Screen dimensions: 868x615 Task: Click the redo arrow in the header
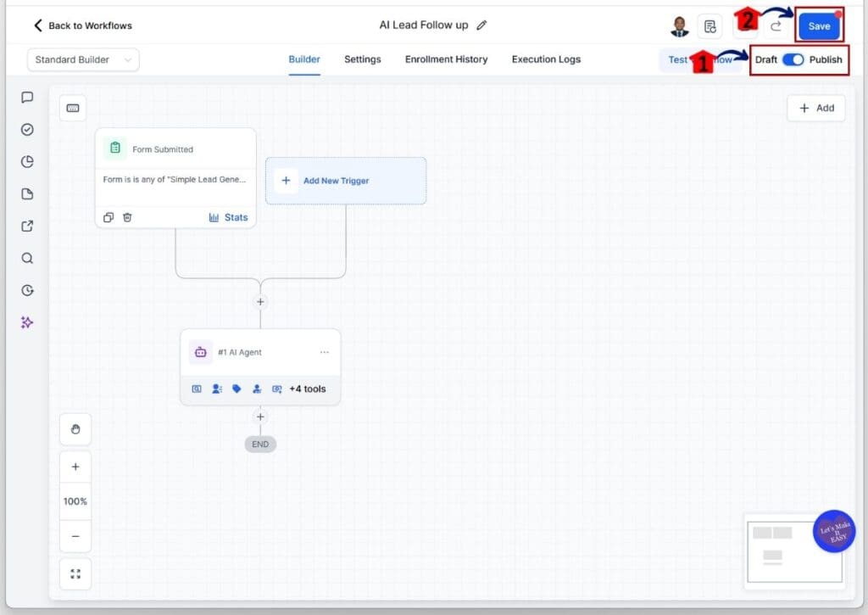click(x=776, y=25)
